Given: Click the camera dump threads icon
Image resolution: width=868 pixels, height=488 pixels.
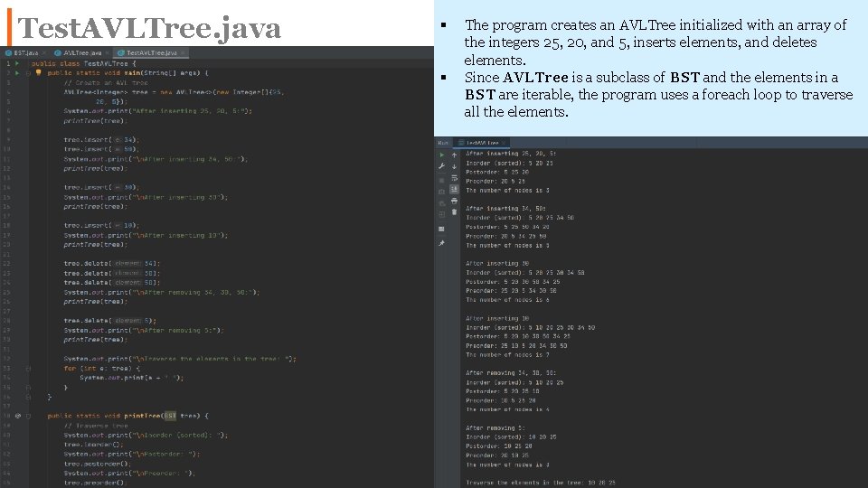Looking at the screenshot, I should tap(442, 192).
